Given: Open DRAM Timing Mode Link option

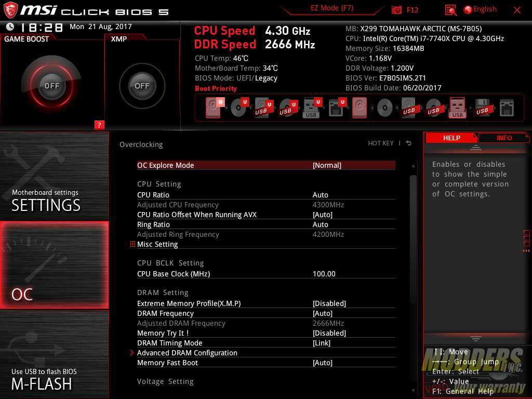Looking at the screenshot, I should pos(266,343).
